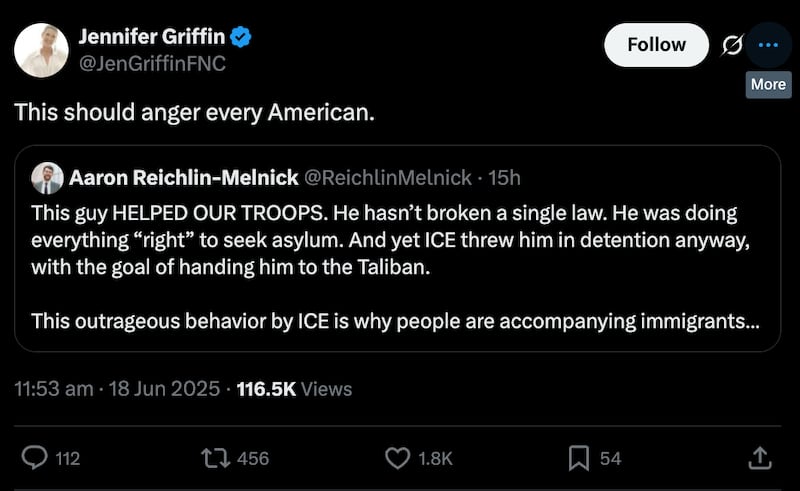Like the tweet with the heart icon

click(x=397, y=458)
